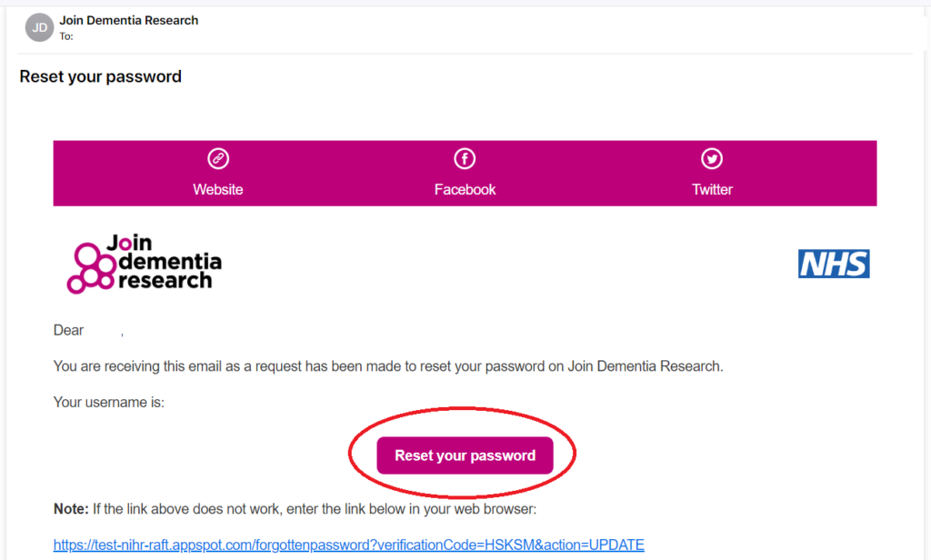The width and height of the screenshot is (931, 560).
Task: Click the 'Dear' greeting line
Action: click(x=69, y=331)
